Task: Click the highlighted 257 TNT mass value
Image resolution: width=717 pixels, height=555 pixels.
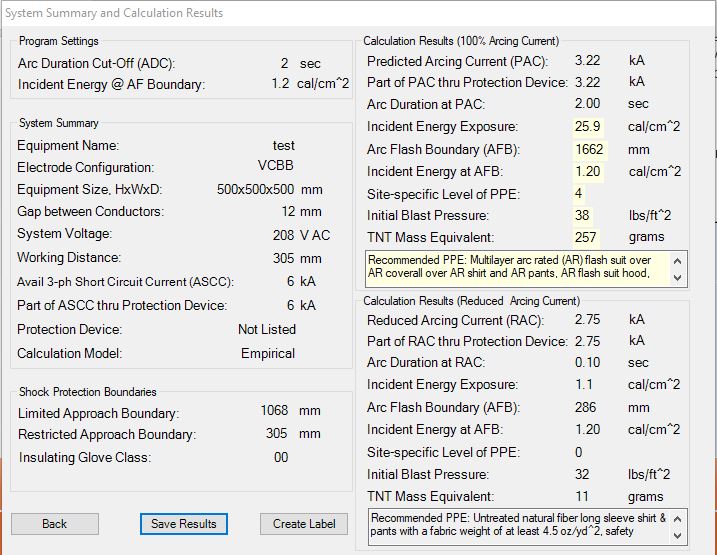Action: tap(586, 237)
